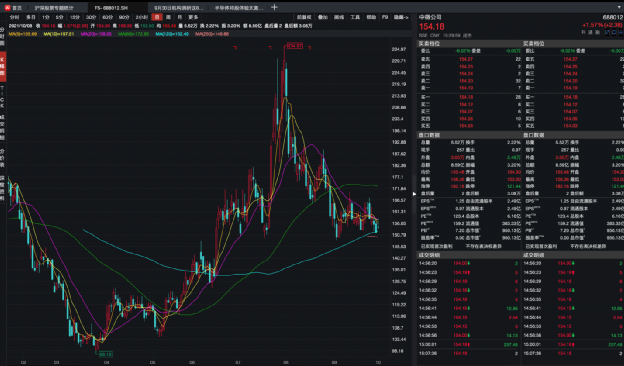Open the 首页 home tab
This screenshot has height=366, width=624.
17,8
